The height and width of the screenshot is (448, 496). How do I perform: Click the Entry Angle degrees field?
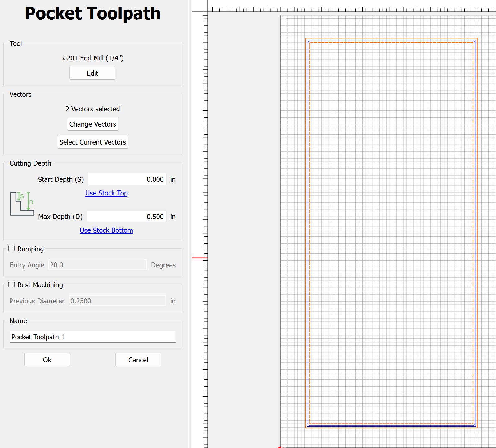(x=97, y=265)
